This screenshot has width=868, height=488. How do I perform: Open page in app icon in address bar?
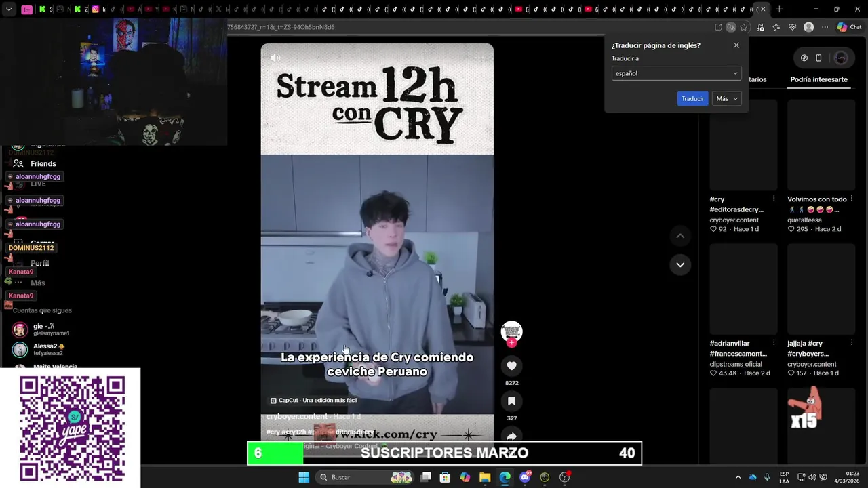(x=718, y=27)
